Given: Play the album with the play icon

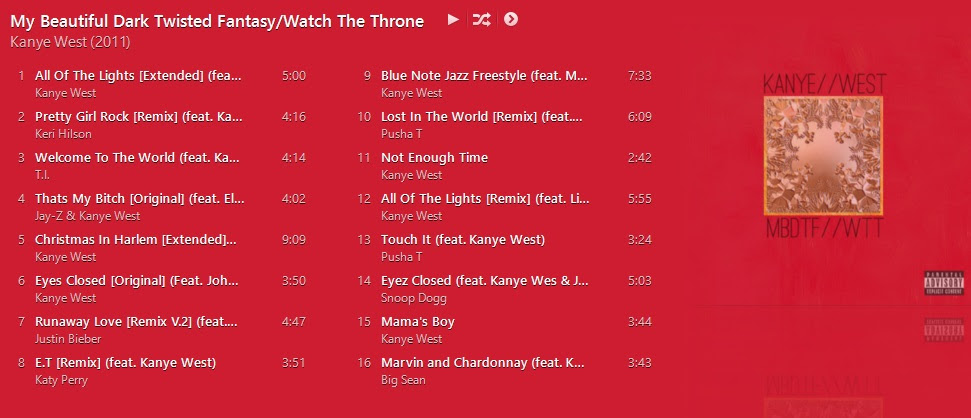Looking at the screenshot, I should coord(453,20).
